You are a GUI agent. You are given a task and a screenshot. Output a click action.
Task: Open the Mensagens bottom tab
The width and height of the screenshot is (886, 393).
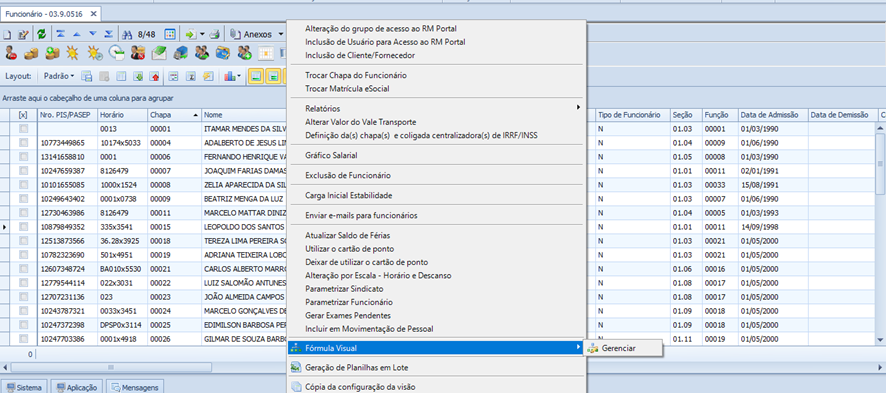point(136,388)
